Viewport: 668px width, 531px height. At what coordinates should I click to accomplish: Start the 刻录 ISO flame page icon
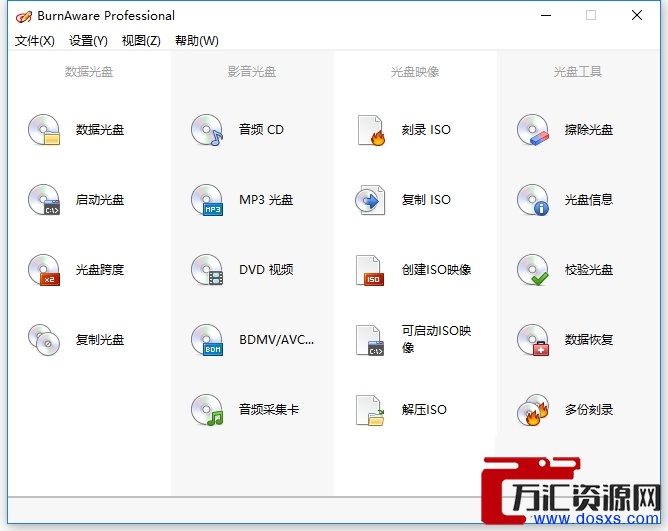coord(371,130)
